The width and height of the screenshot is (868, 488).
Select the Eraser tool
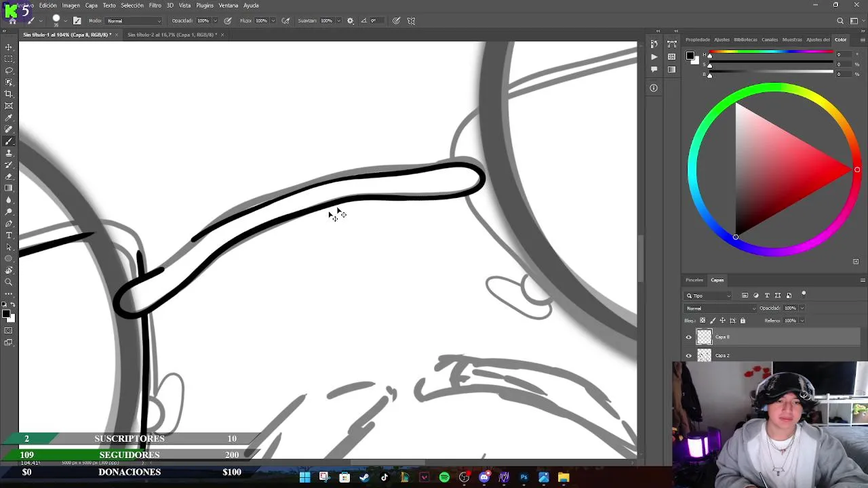(9, 176)
